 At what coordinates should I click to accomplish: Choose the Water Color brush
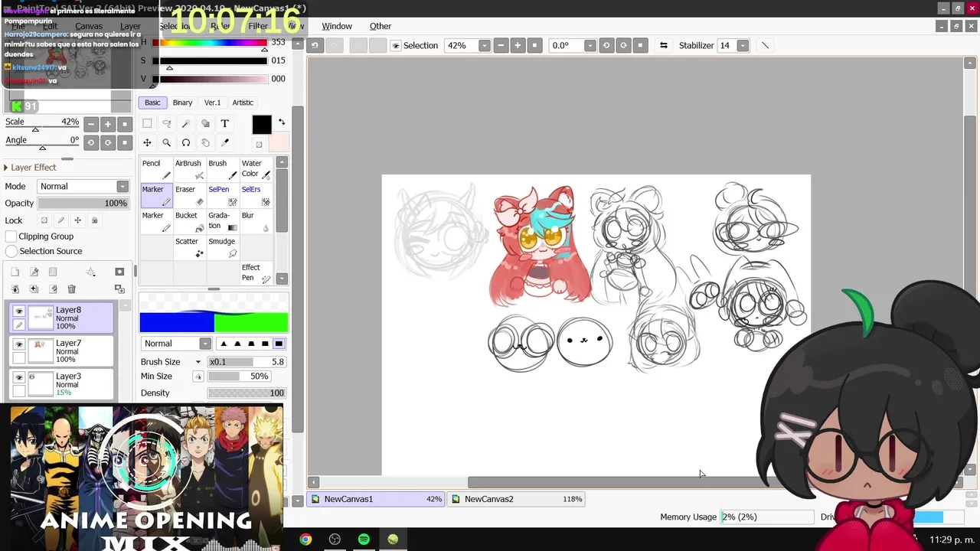click(x=256, y=169)
